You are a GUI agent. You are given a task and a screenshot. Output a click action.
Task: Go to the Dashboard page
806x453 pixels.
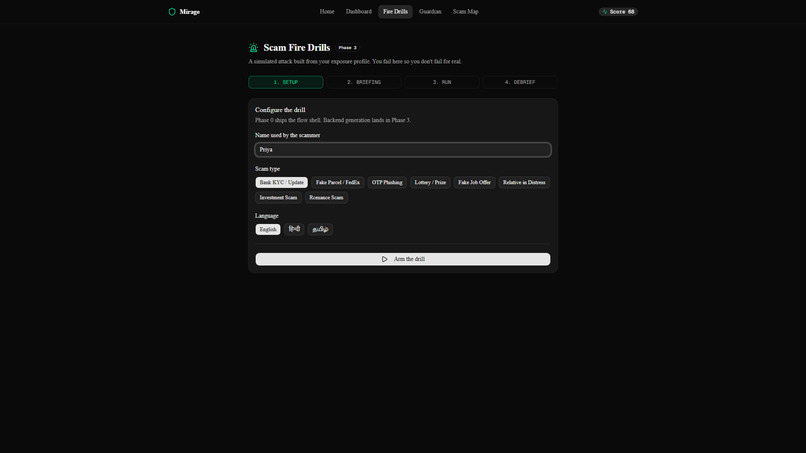359,12
